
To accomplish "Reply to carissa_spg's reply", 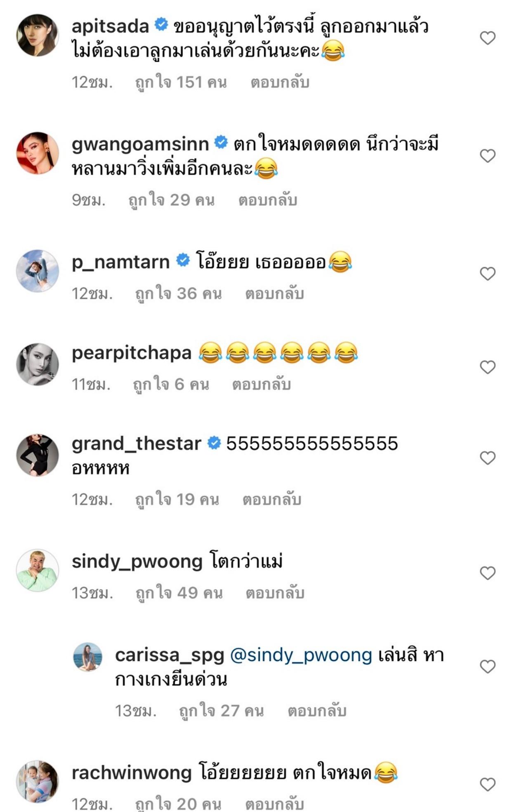I will pyautogui.click(x=317, y=711).
